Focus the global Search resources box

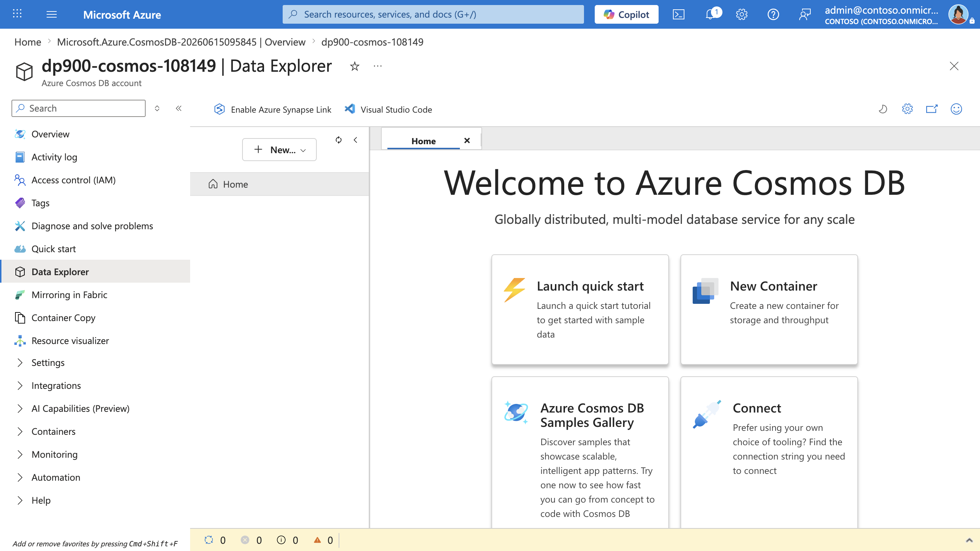[x=433, y=14]
